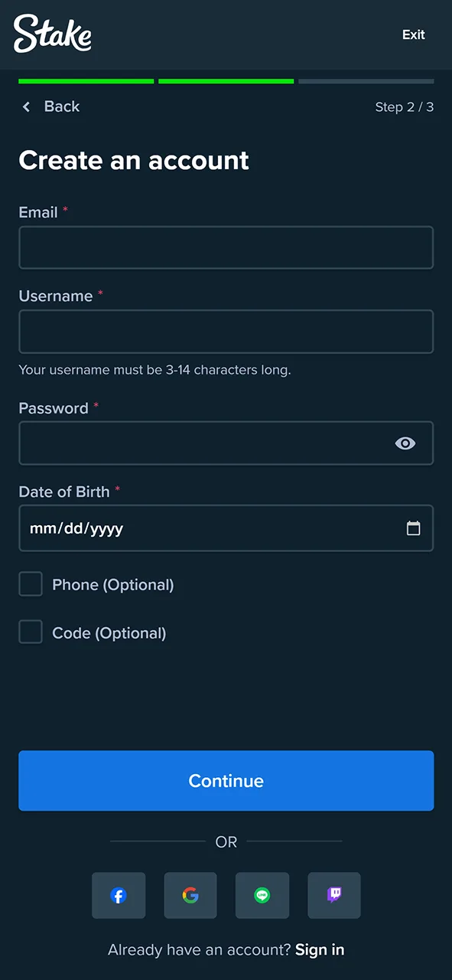Sign up with the Facebook icon
Viewport: 452px width, 980px height.
(119, 895)
